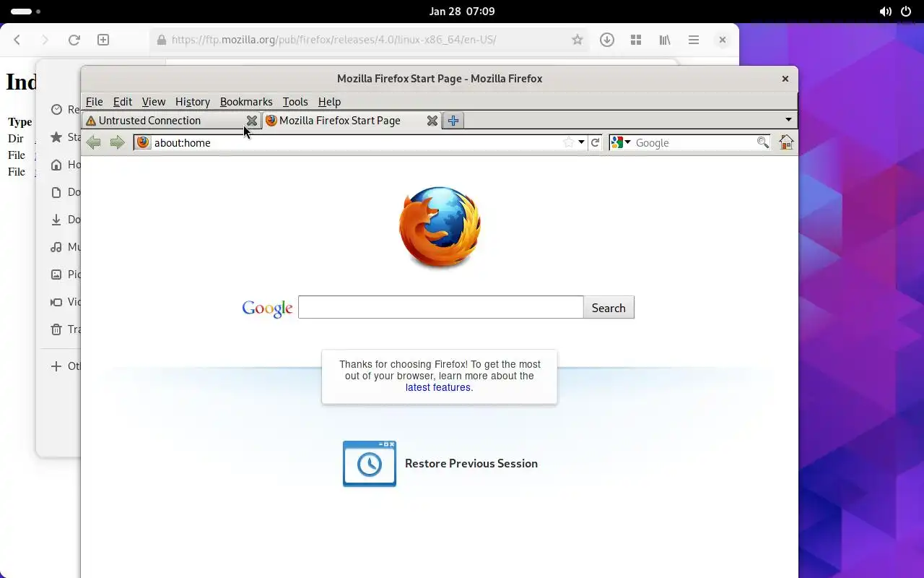The image size is (924, 578).
Task: Open the Help menu
Action: point(329,102)
